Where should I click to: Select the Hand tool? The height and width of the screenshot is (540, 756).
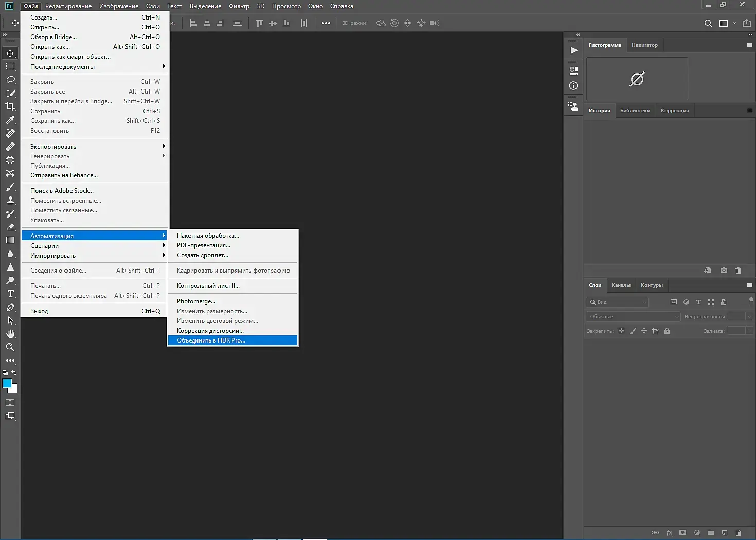pos(10,334)
